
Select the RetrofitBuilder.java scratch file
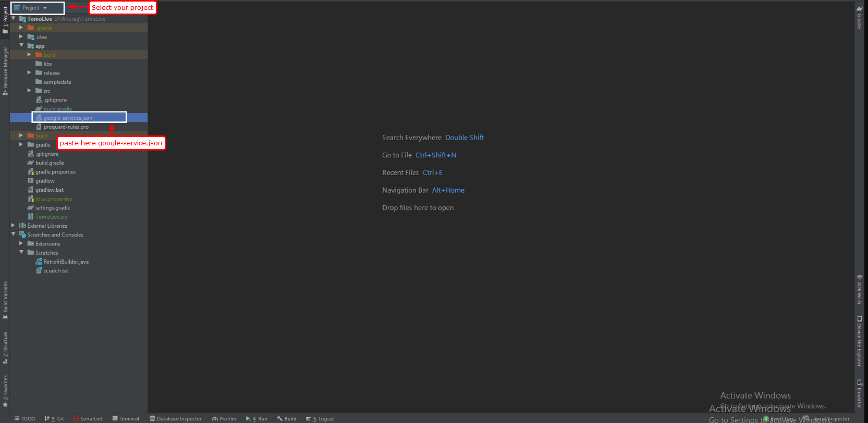[66, 262]
